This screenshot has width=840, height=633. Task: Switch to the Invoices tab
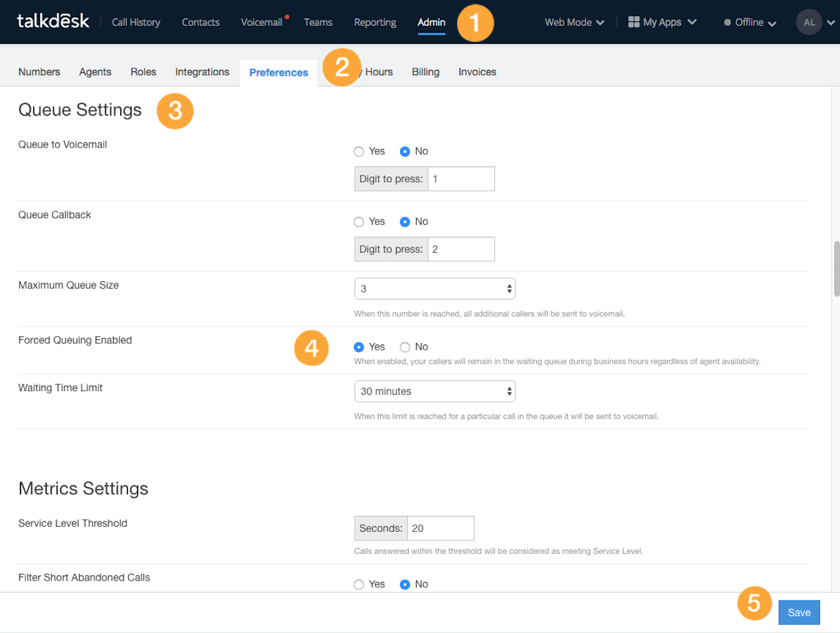(x=477, y=72)
